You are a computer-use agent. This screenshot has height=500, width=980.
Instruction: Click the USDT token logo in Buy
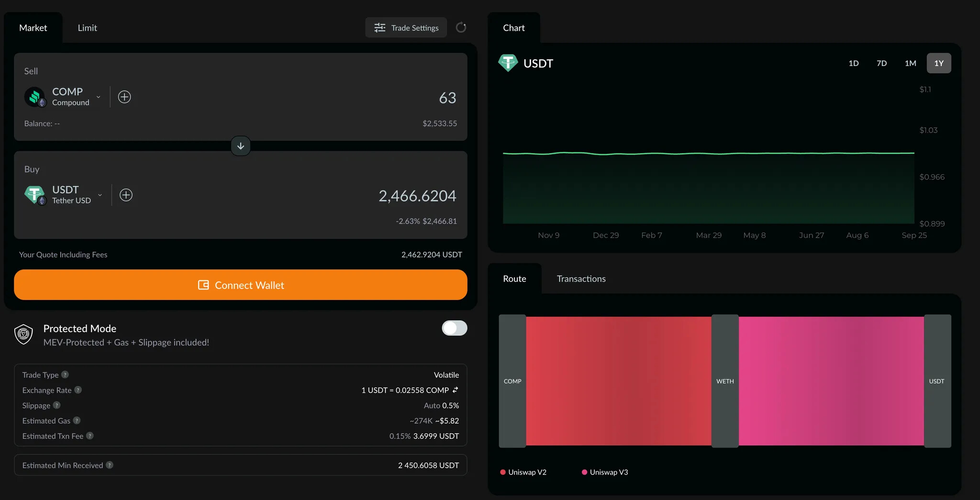click(x=35, y=195)
